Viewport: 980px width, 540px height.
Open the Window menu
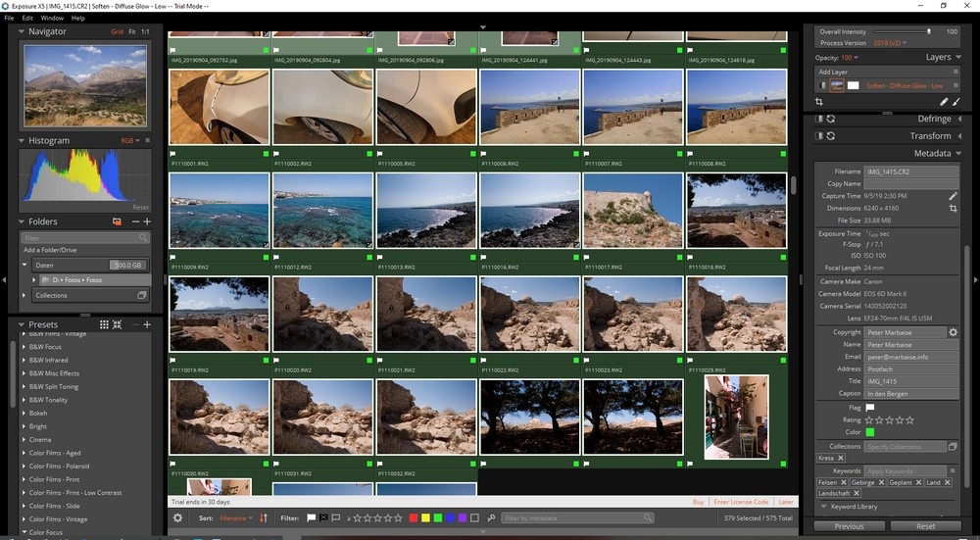coord(52,18)
